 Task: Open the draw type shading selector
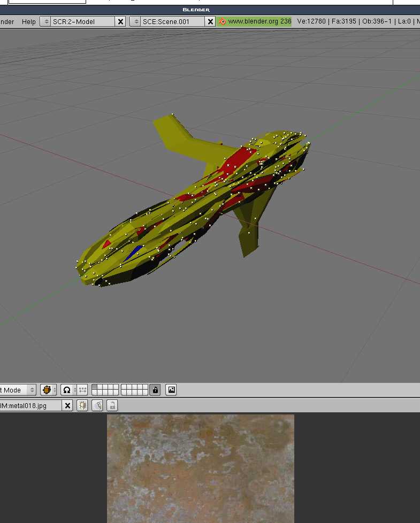click(48, 390)
